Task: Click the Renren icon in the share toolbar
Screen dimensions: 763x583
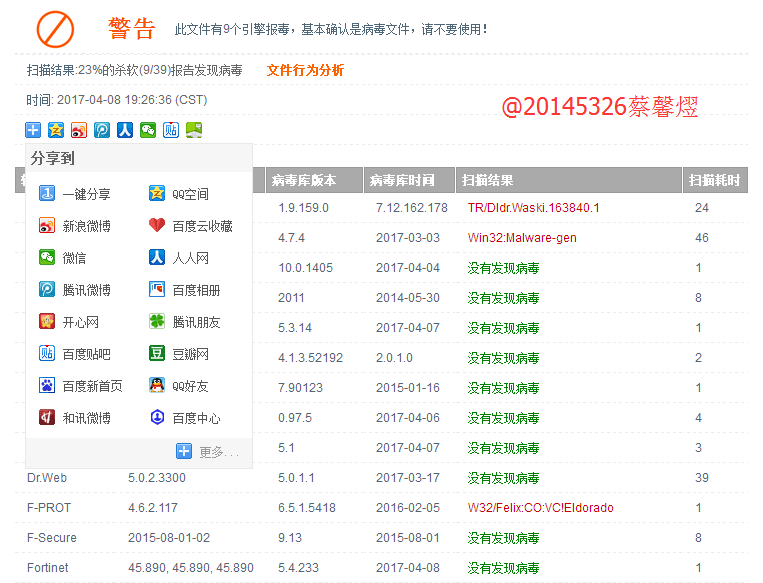Action: [125, 129]
